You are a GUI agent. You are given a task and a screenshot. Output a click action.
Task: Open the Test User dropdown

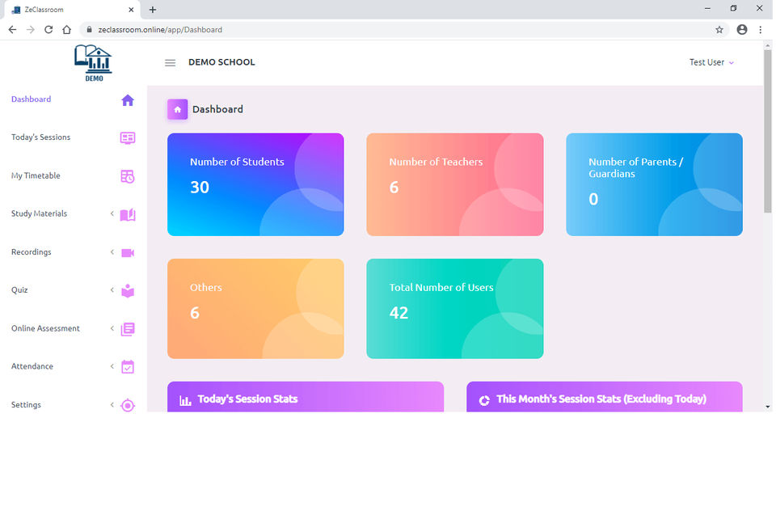[x=711, y=62]
